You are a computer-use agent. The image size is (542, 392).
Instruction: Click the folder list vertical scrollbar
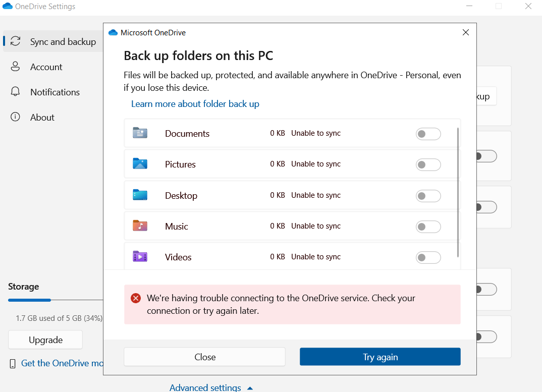tap(458, 192)
